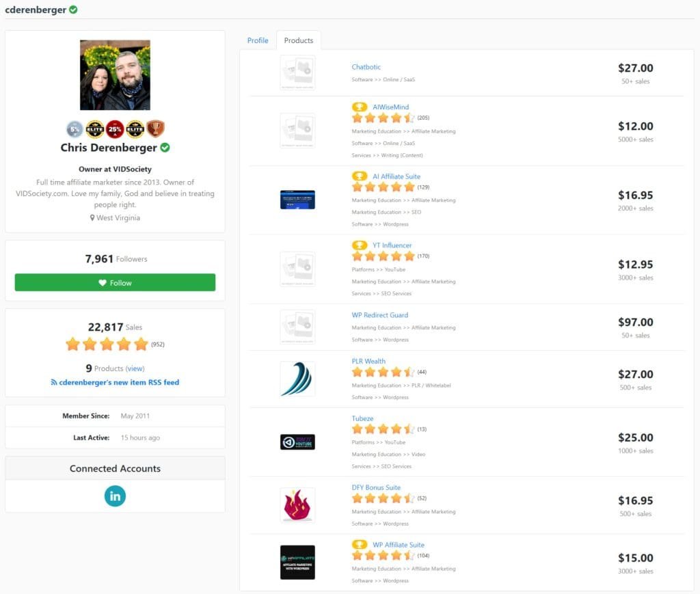700x594 pixels.
Task: Click the LinkedIn connected account icon
Action: [115, 496]
